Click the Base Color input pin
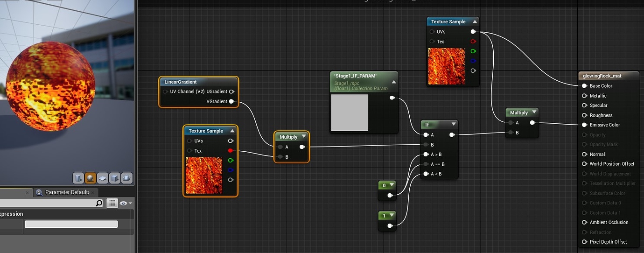The width and height of the screenshot is (644, 253). click(585, 86)
